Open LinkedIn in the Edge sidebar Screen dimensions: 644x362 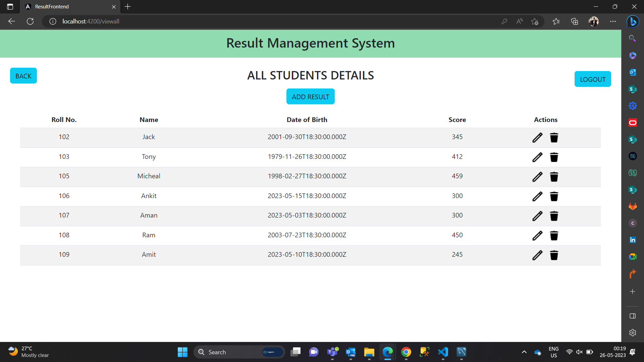click(633, 240)
